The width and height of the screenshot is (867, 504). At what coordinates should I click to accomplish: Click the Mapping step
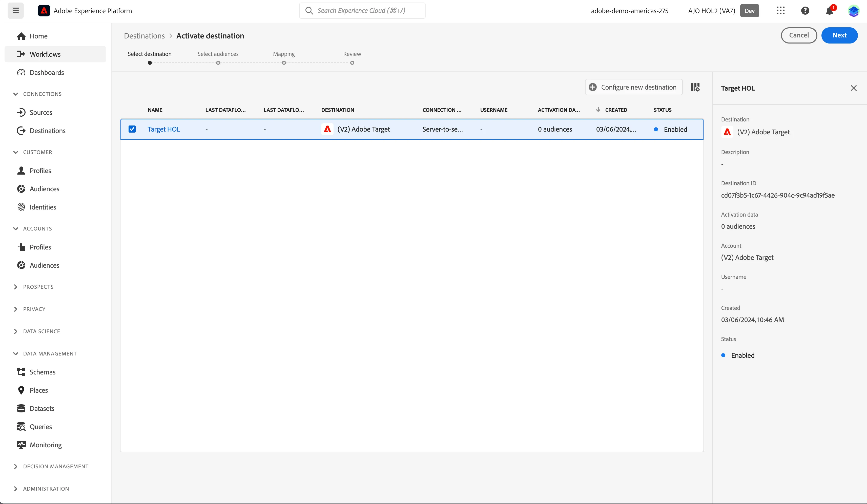pyautogui.click(x=284, y=57)
